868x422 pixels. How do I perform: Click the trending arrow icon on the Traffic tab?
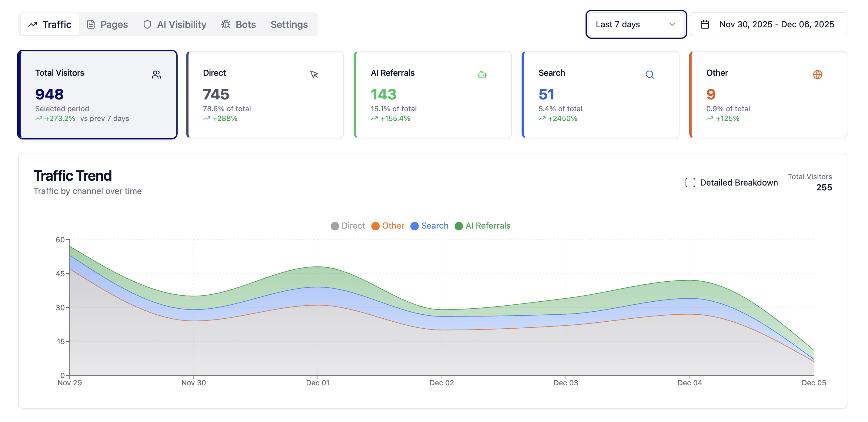(x=33, y=24)
